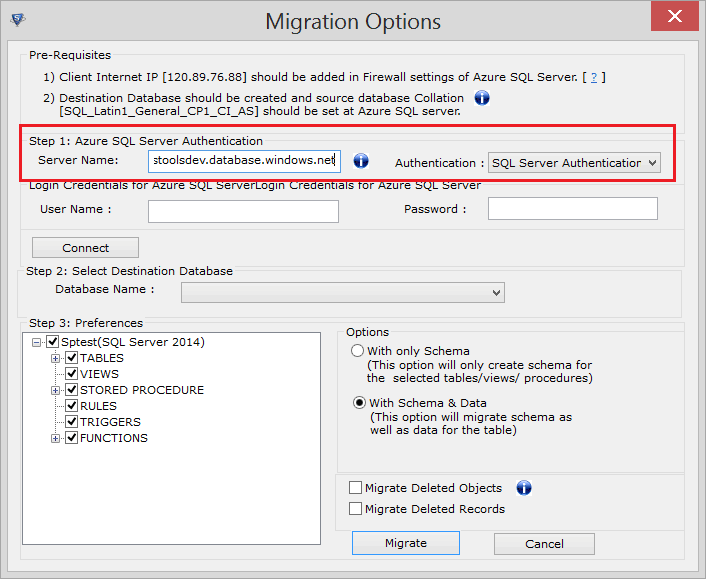Expand the FUNCTIONS node
This screenshot has height=579, width=706.
(55, 439)
